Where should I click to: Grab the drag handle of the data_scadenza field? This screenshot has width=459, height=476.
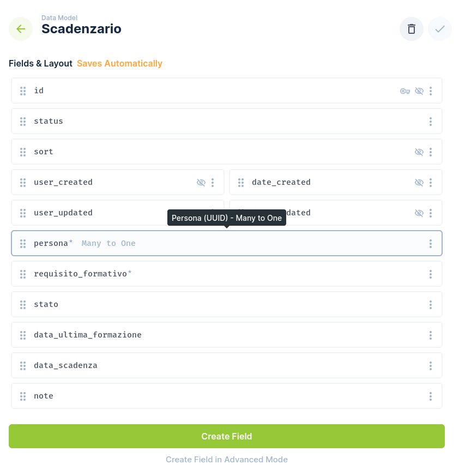coord(23,365)
